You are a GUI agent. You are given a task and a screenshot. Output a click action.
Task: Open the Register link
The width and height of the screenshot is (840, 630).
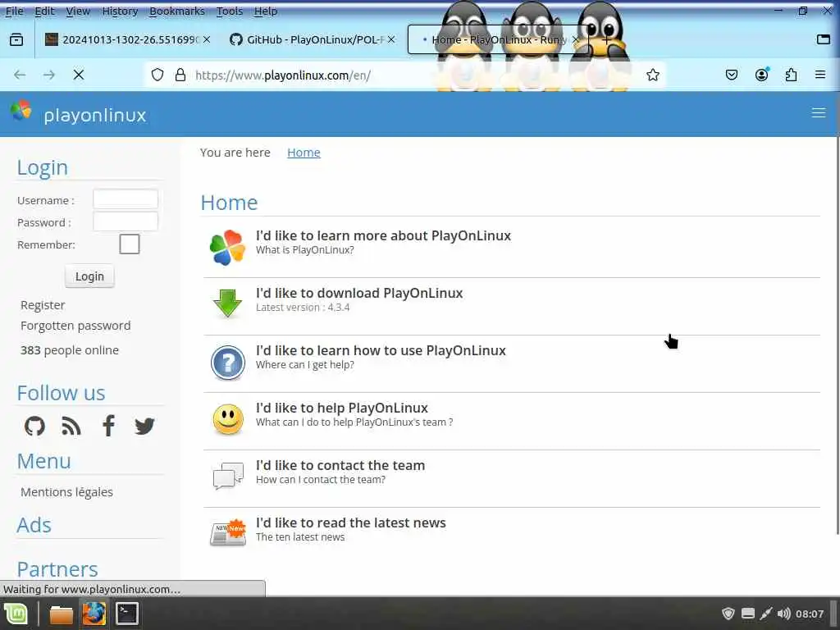[43, 305]
